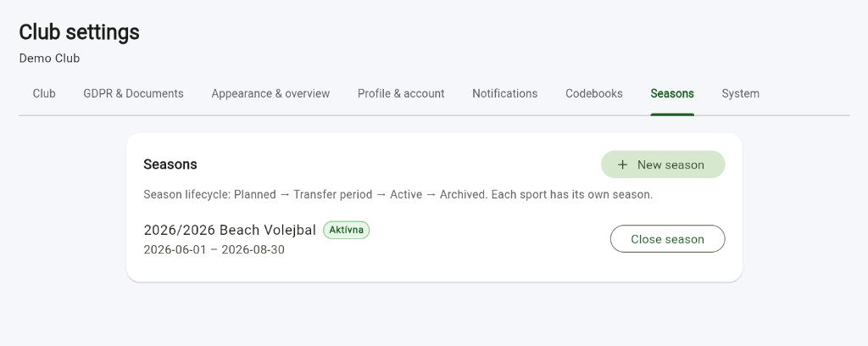Go to Profile & account tab
This screenshot has height=346, width=868.
coord(401,93)
